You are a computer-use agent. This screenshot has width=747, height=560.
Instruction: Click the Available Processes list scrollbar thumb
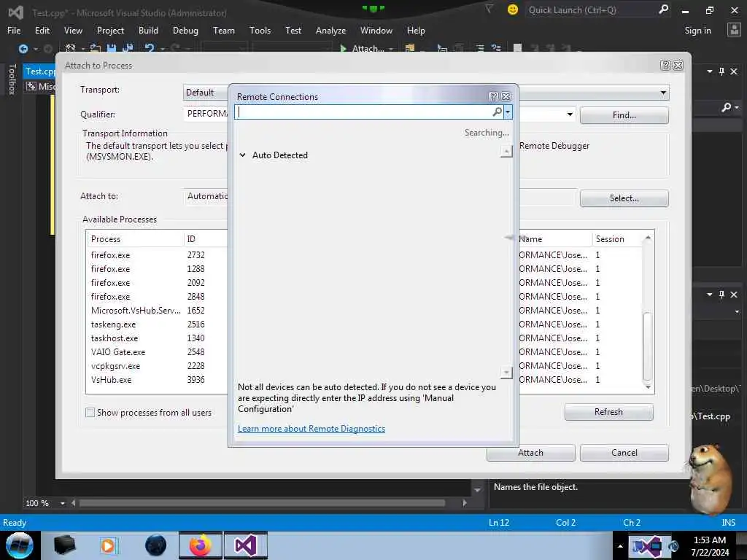tap(647, 346)
